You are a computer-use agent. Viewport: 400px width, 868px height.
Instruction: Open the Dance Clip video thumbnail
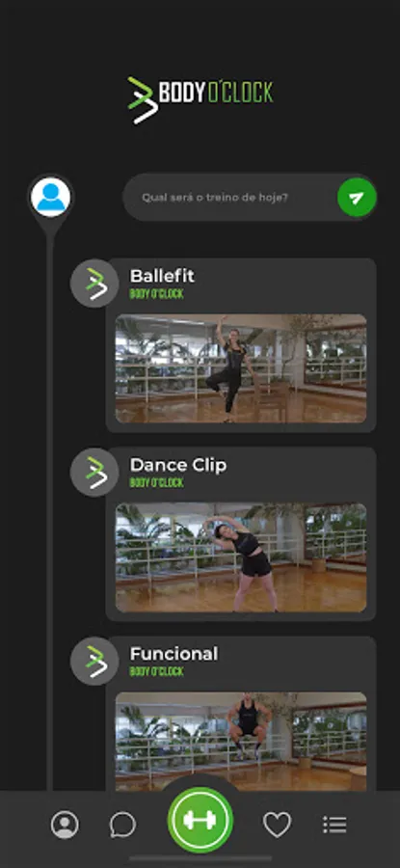[241, 557]
